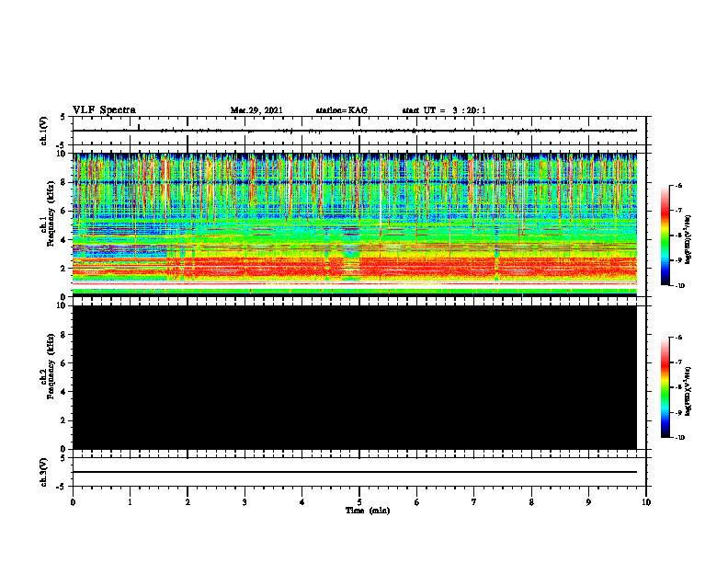Click time axis tick label "4"

[x=301, y=502]
